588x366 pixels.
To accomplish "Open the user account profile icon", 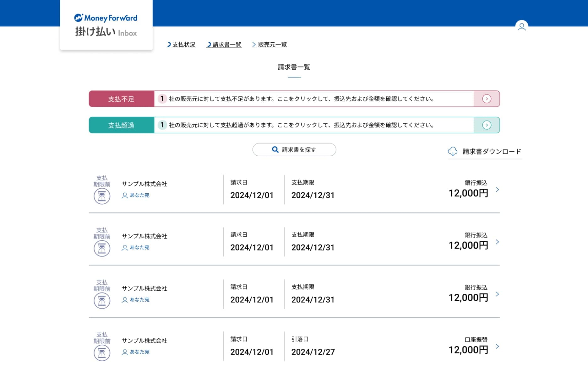I will (x=521, y=26).
